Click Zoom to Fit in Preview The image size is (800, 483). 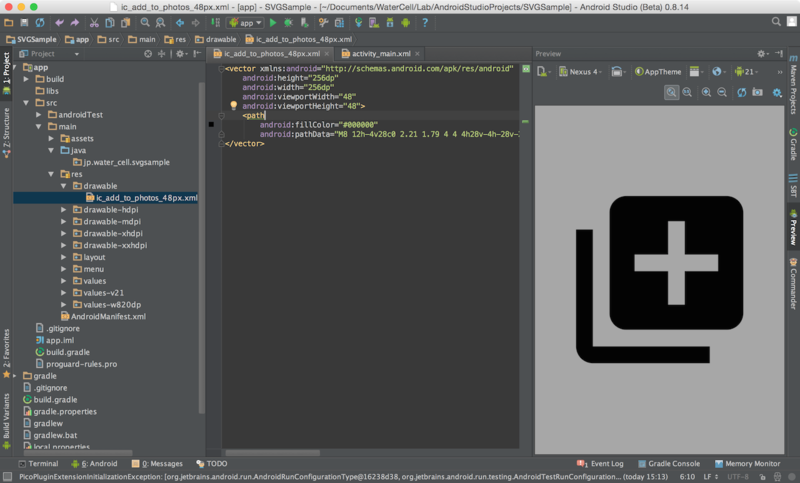pyautogui.click(x=671, y=92)
